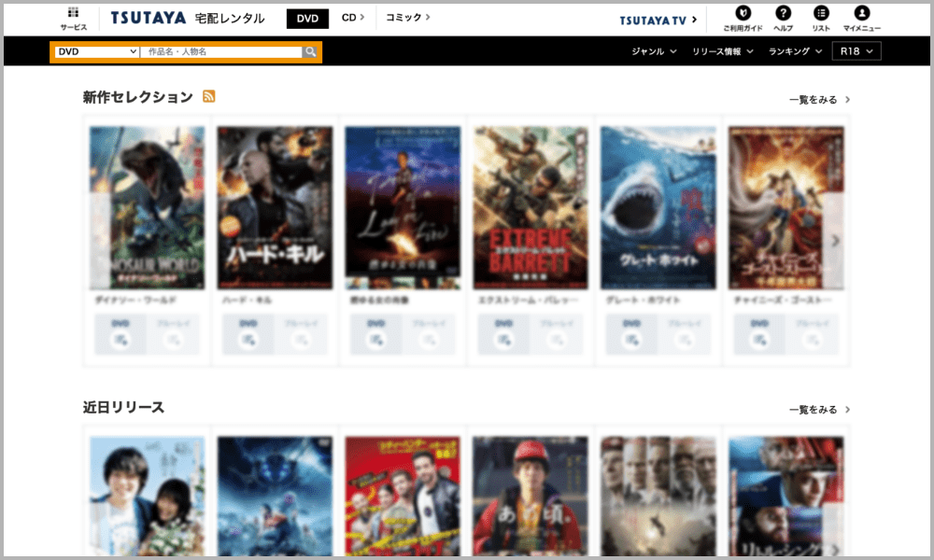This screenshot has height=560, width=934.
Task: Open the TSUTAYA TV link
Action: coord(657,20)
